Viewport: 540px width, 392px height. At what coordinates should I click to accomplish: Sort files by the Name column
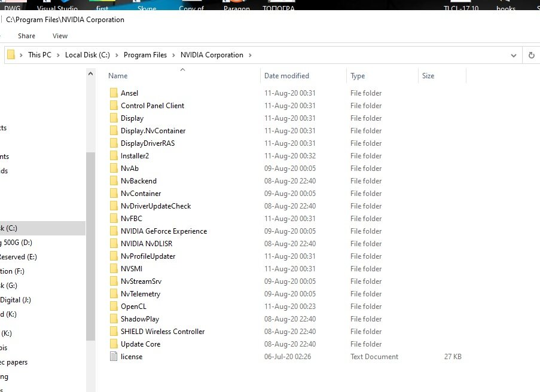click(118, 76)
